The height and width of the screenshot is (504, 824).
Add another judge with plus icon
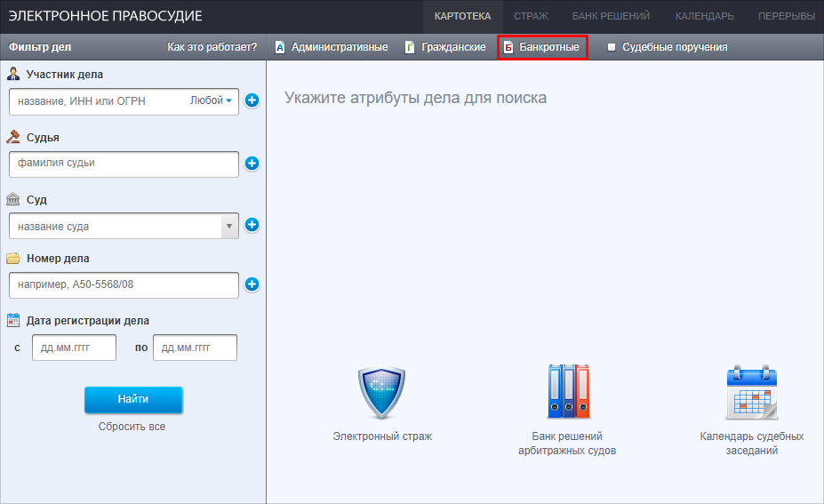point(252,164)
